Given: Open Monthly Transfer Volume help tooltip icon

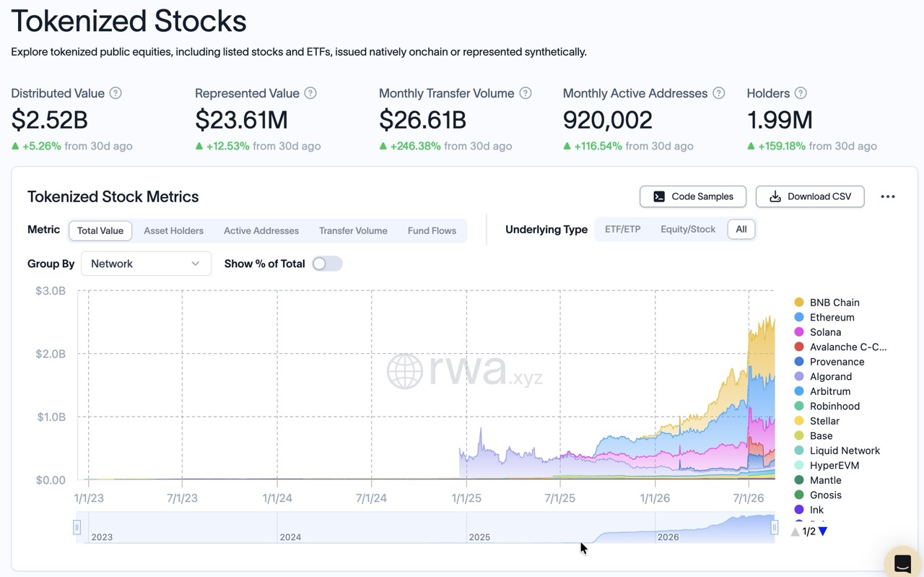Looking at the screenshot, I should pyautogui.click(x=526, y=93).
